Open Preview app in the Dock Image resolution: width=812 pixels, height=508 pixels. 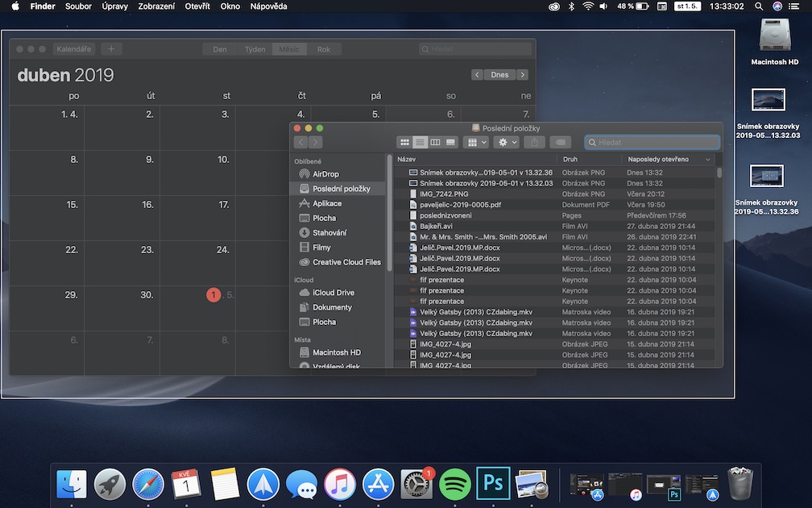pos(532,485)
